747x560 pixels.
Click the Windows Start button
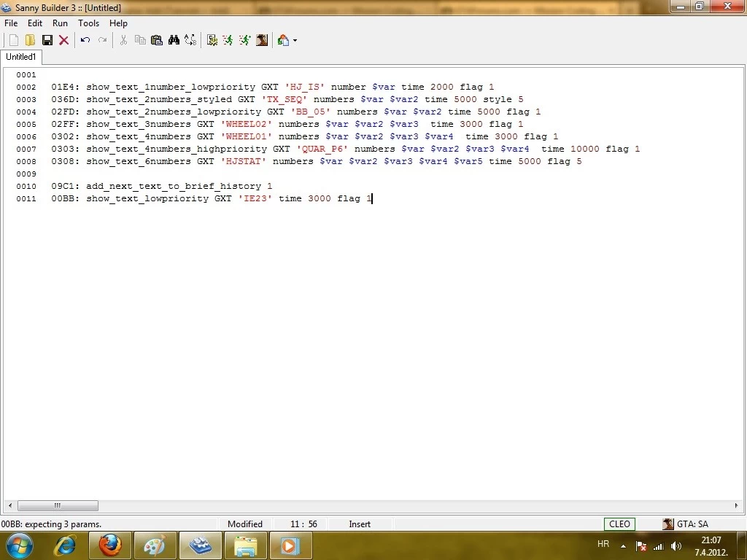19,545
